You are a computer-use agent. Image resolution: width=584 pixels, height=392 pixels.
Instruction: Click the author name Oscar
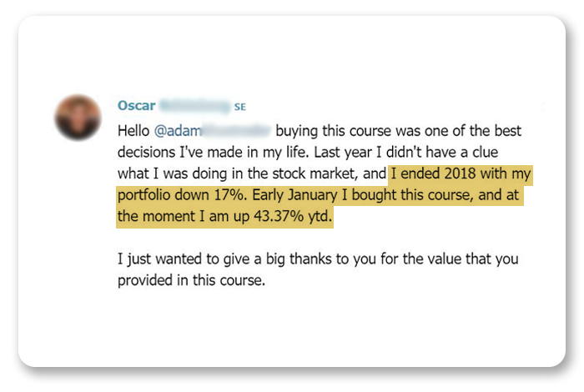136,106
